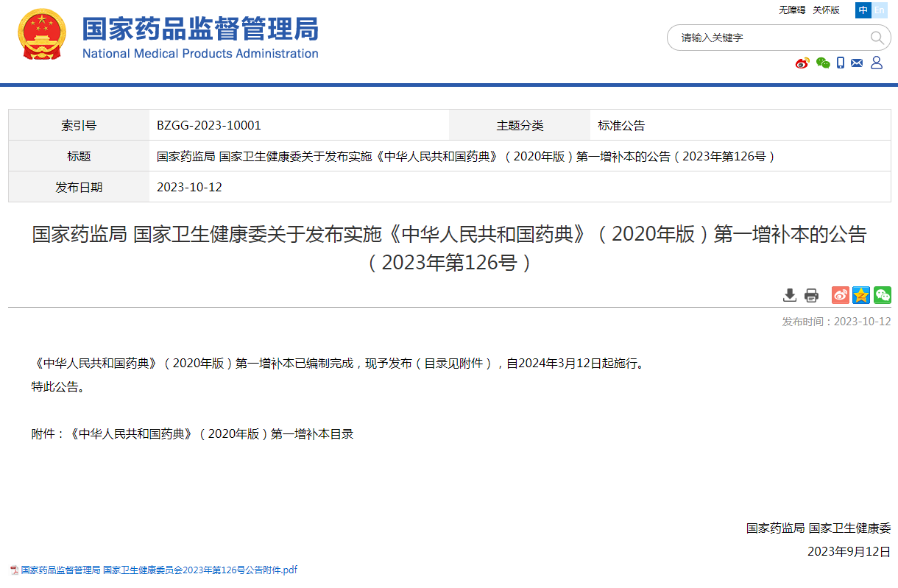Click the index number BZGG-2023-10001
Viewport: 898px width, 588px height.
209,126
